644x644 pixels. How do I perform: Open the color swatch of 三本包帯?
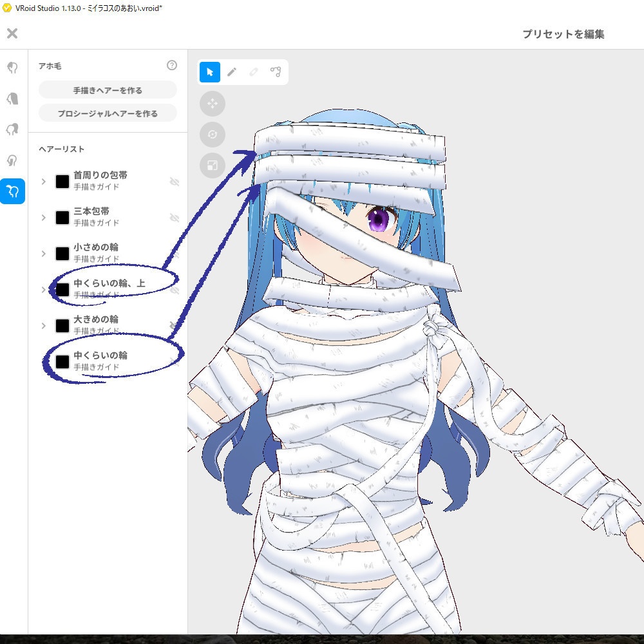click(62, 217)
